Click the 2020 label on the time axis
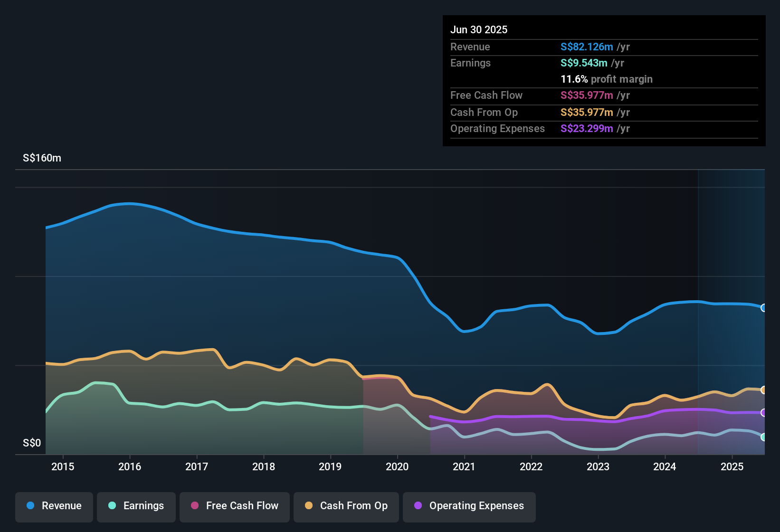 397,466
